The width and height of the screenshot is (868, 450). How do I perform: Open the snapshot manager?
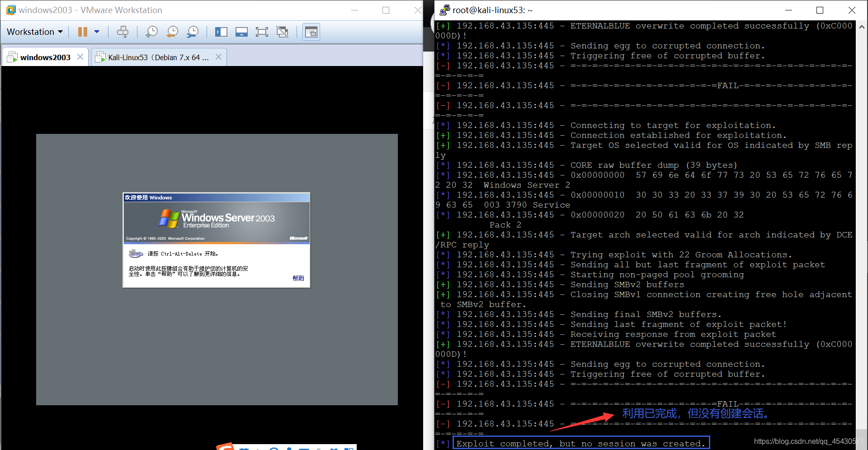click(x=193, y=32)
